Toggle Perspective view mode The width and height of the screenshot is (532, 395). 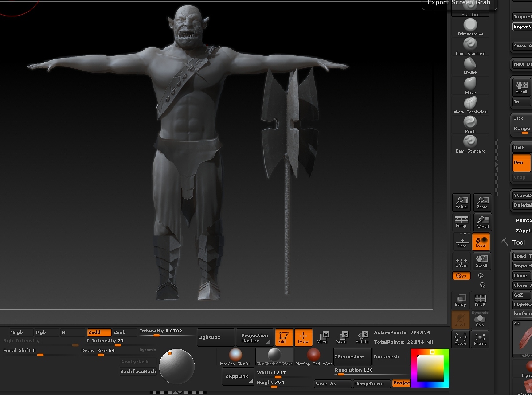pyautogui.click(x=462, y=222)
